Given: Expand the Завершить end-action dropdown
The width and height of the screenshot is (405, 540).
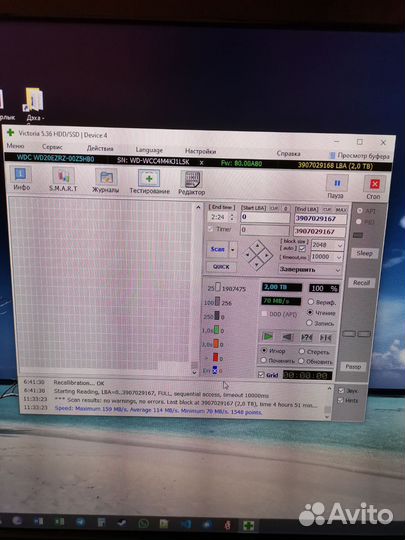Looking at the screenshot, I should coord(310,269).
